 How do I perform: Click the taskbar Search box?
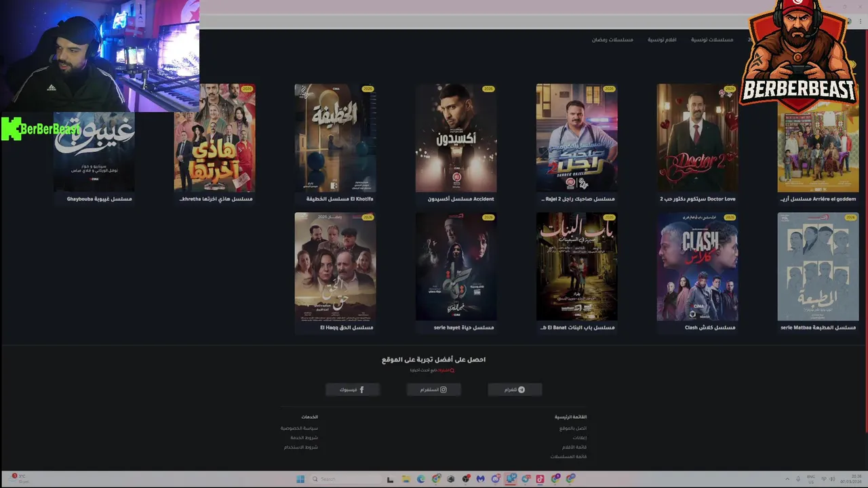[344, 479]
